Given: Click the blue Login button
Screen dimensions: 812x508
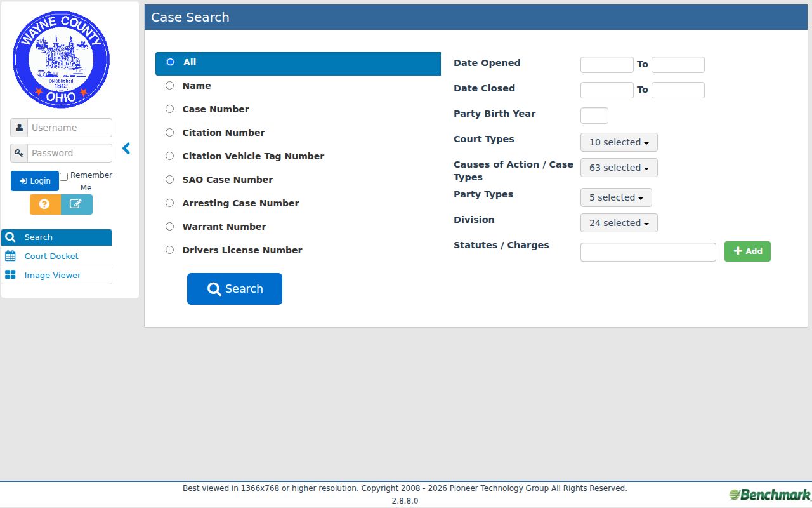Looking at the screenshot, I should click(35, 181).
